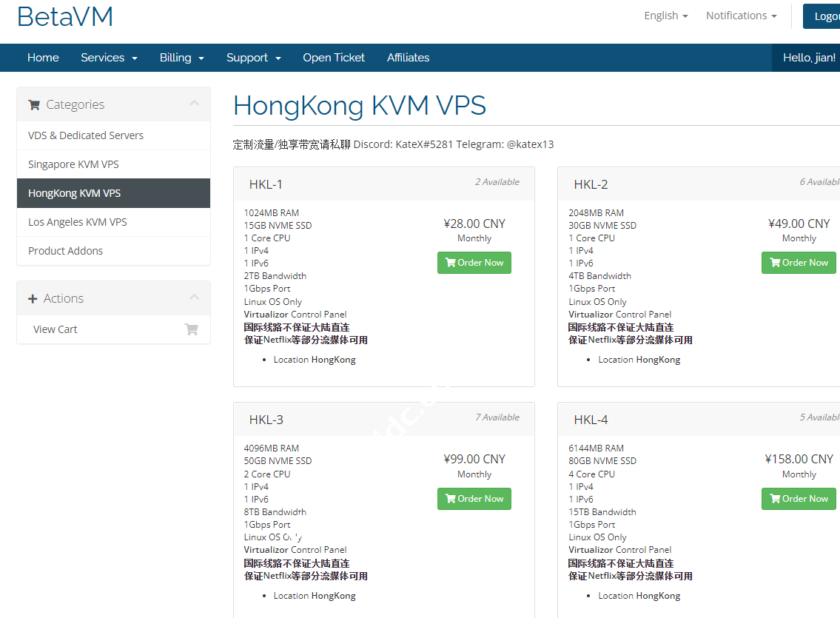
Task: Click the cart icon beside Categories header
Action: (33, 104)
